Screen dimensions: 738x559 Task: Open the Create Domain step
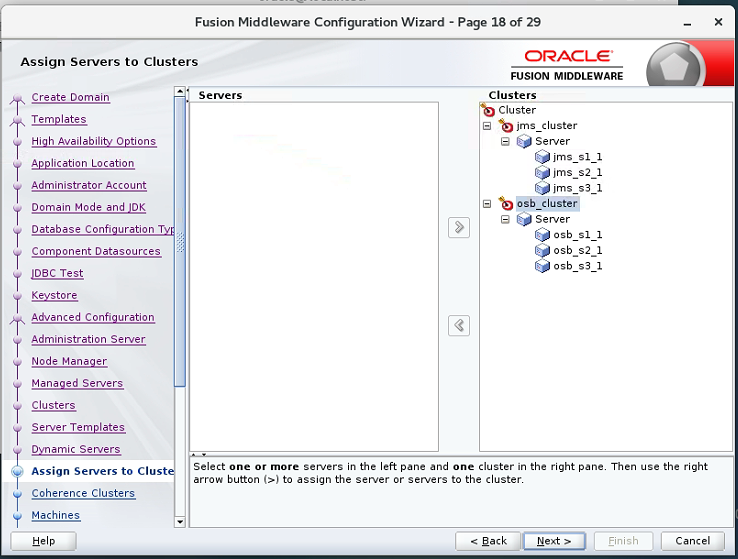[71, 97]
